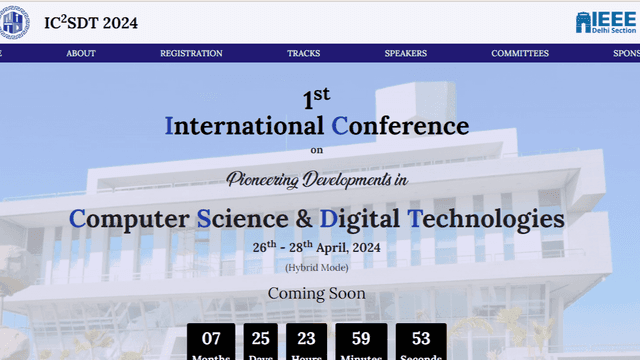This screenshot has width=640, height=360.
Task: Open the Tracks menu item
Action: tap(303, 53)
